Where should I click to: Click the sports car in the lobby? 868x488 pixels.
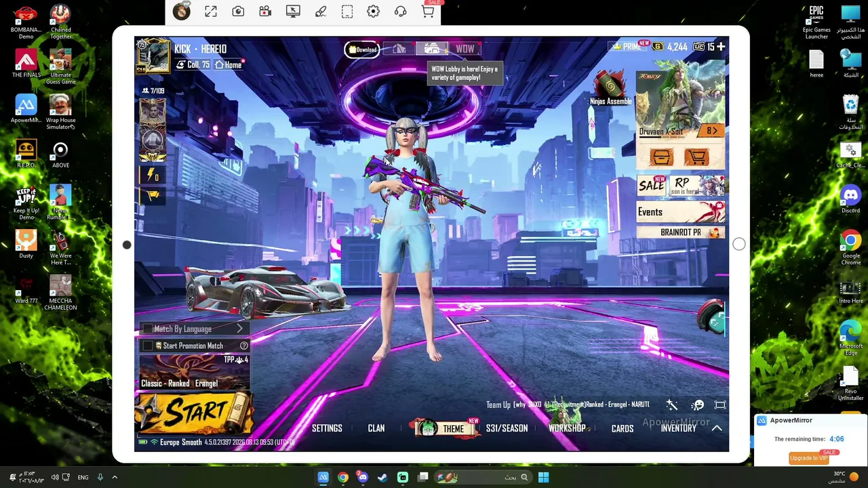click(x=265, y=291)
